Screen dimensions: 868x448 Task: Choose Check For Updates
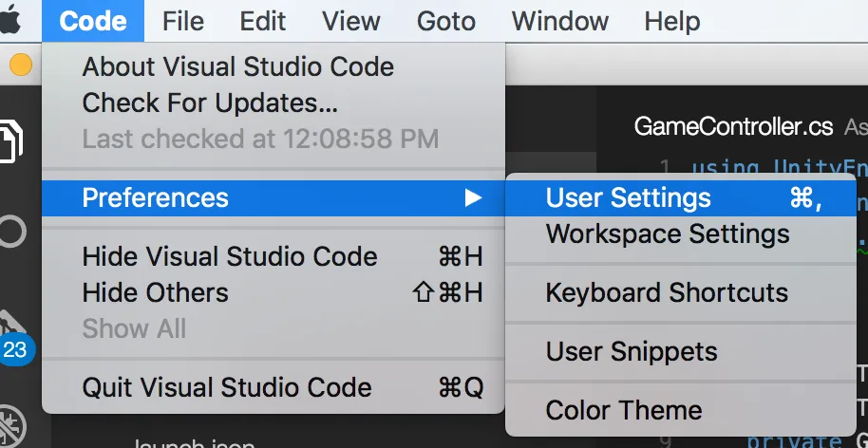pyautogui.click(x=210, y=103)
